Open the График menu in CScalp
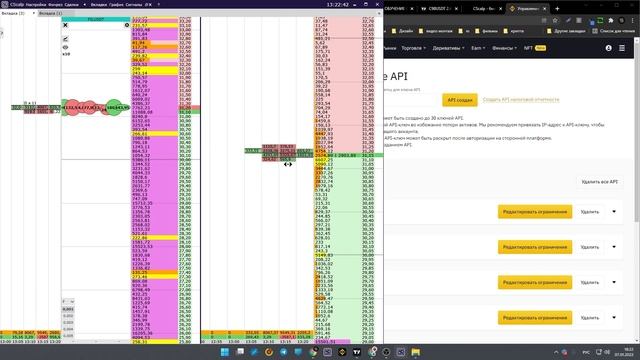 point(116,4)
